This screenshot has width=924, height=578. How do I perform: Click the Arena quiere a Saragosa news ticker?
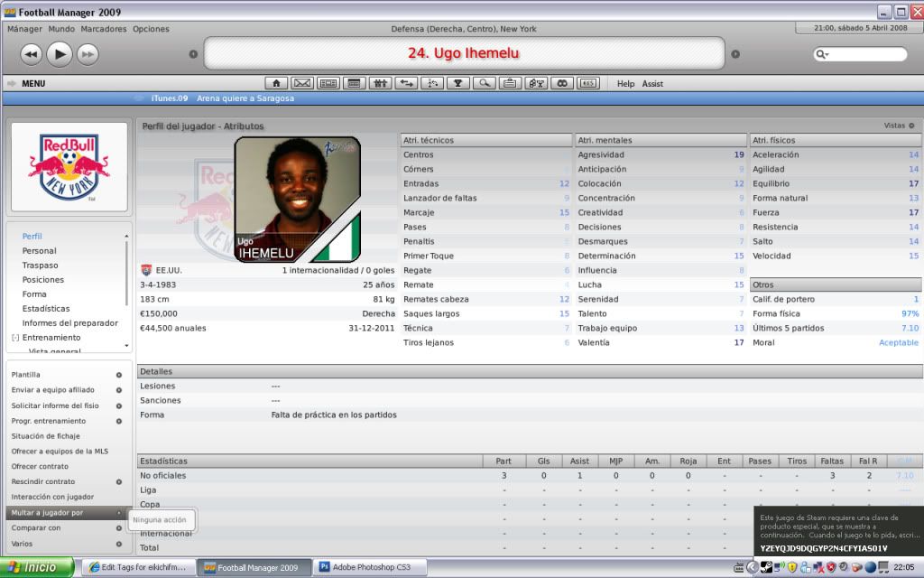click(245, 98)
